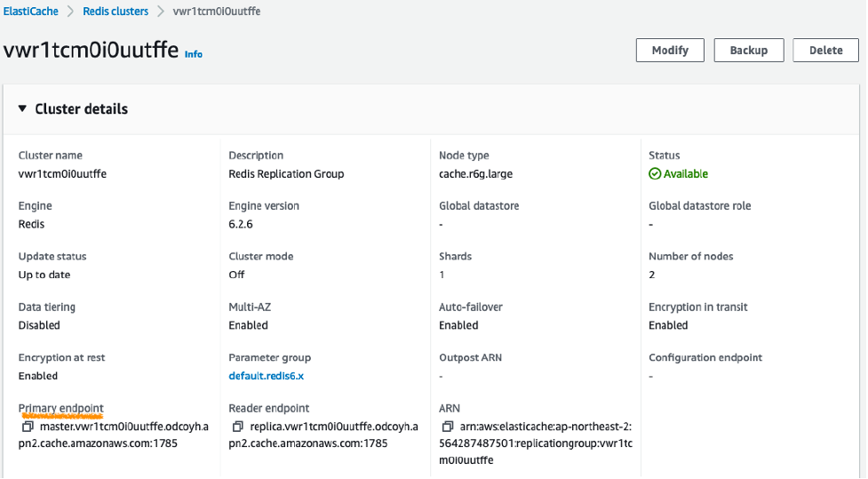Viewport: 868px width, 479px height.
Task: Copy the Primary endpoint address
Action: pyautogui.click(x=28, y=427)
